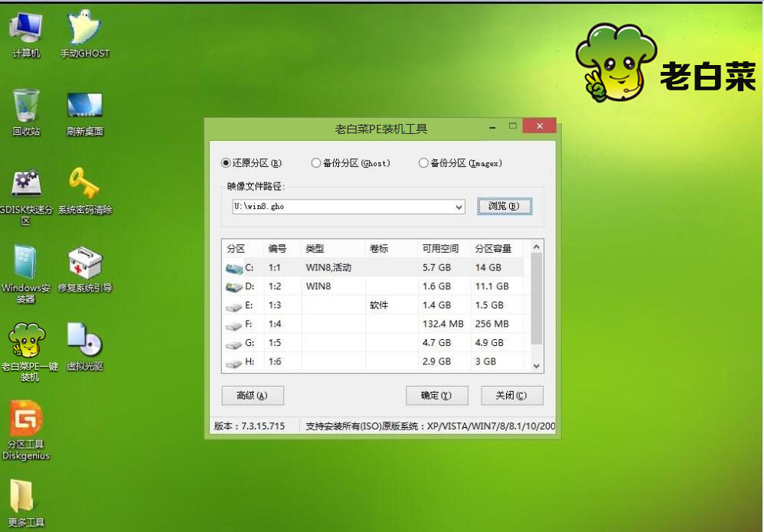Screen dimensions: 764x532
Task: Click the H: drive icon in partition list
Action: (x=234, y=363)
